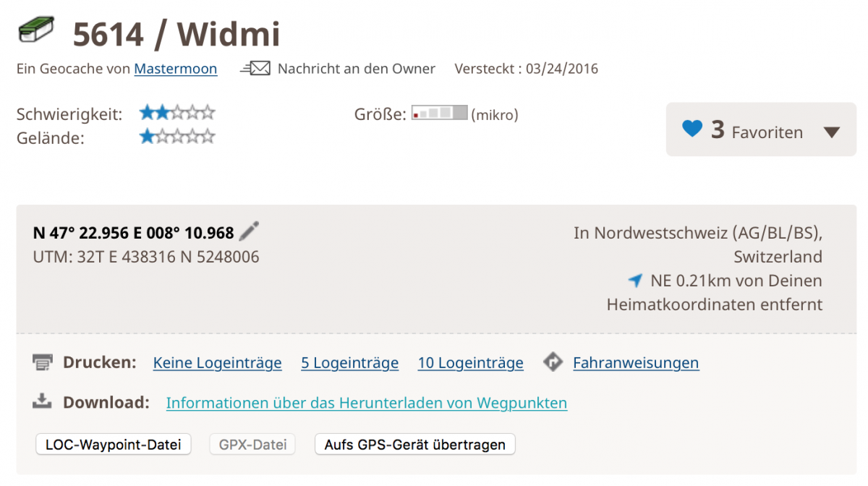Click the download tray icon
868x486 pixels.
click(43, 401)
